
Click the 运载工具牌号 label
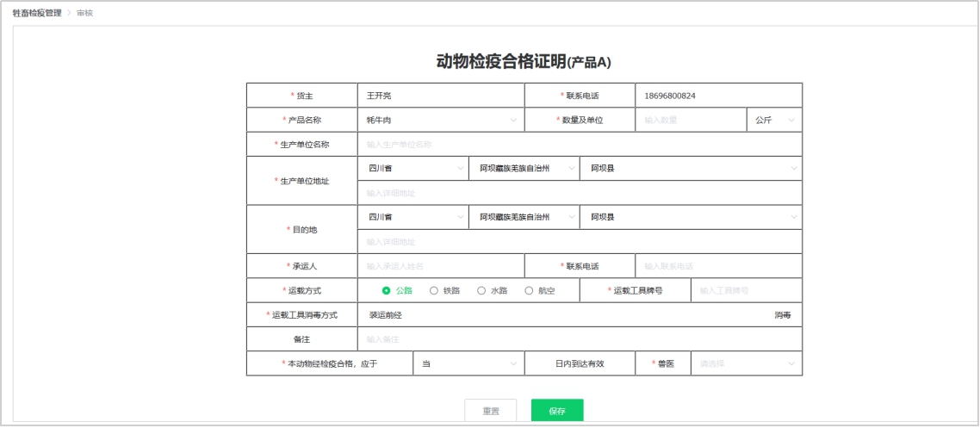(637, 290)
